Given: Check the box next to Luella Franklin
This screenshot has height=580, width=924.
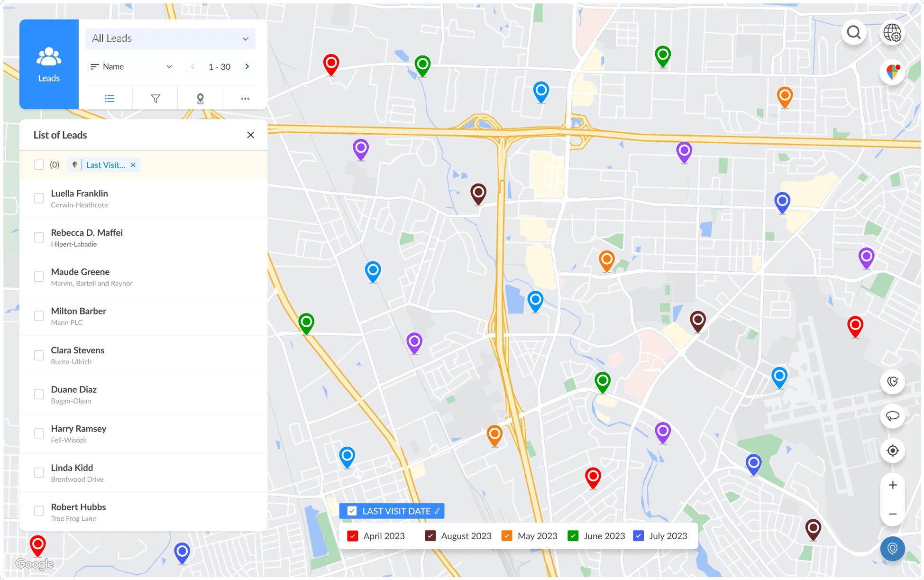Looking at the screenshot, I should [x=39, y=198].
